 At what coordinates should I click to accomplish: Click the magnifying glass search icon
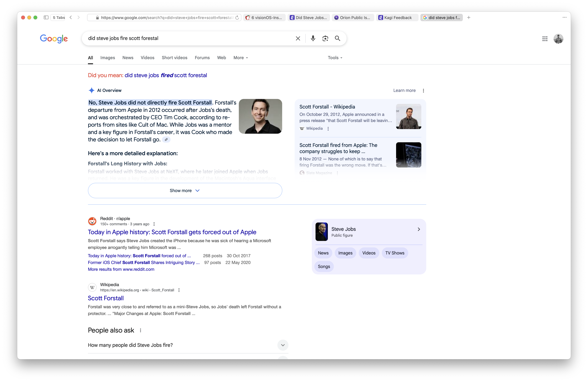[338, 38]
